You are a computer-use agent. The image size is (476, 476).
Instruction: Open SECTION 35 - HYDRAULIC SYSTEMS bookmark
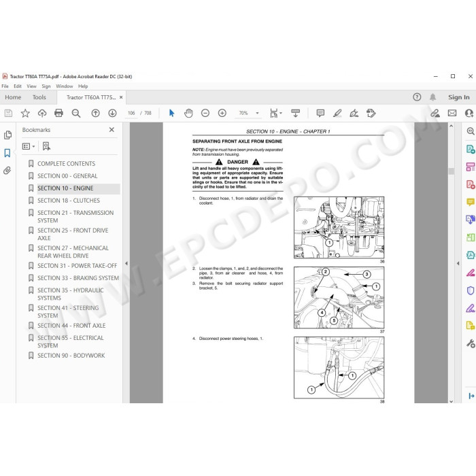(x=71, y=294)
